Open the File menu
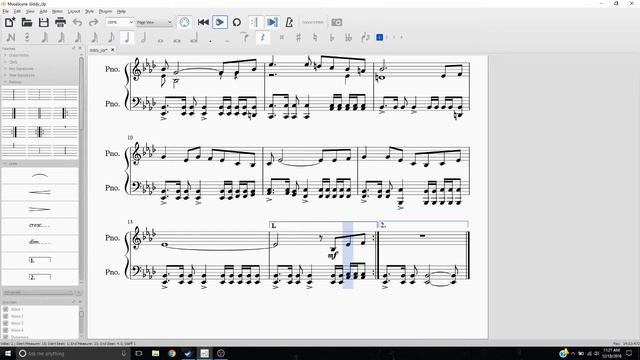The width and height of the screenshot is (640, 360). pos(6,11)
